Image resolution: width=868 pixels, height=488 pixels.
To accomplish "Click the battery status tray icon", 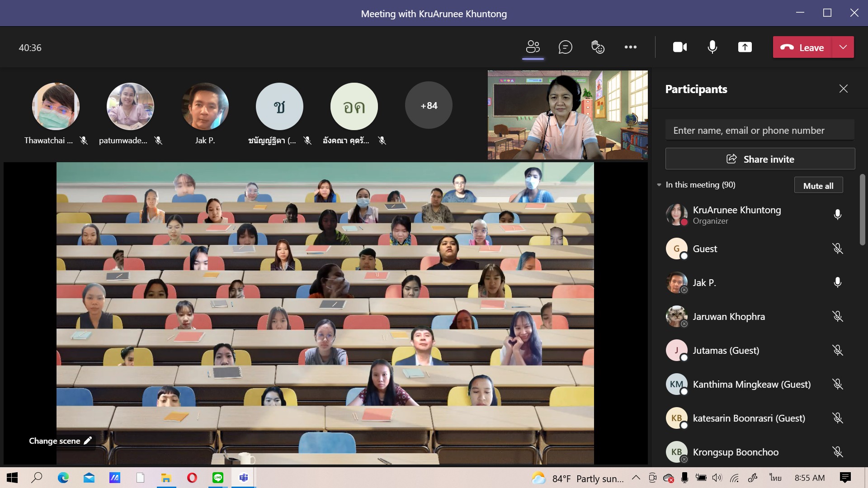I will (701, 478).
